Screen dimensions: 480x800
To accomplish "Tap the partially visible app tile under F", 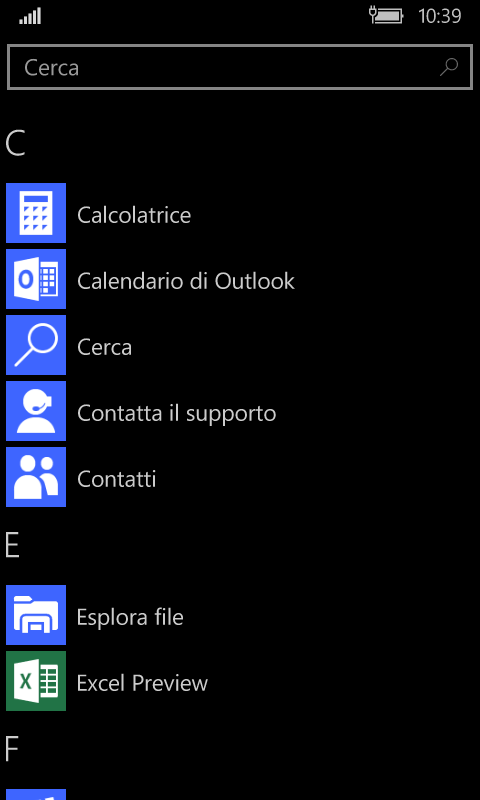I will point(36,794).
